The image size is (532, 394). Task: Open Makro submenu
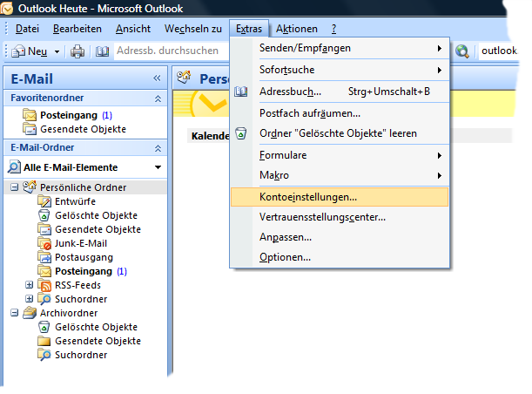[x=340, y=175]
